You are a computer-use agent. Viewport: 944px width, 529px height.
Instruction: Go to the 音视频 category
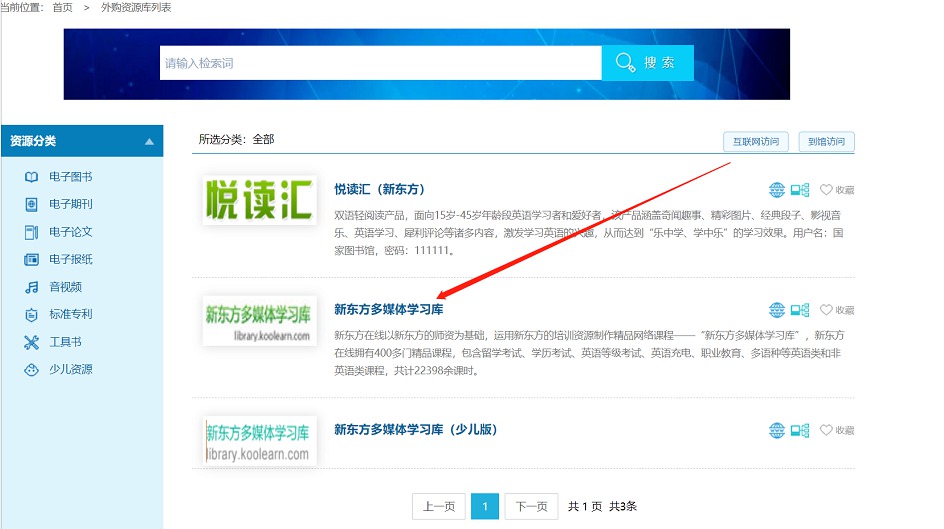(x=65, y=287)
